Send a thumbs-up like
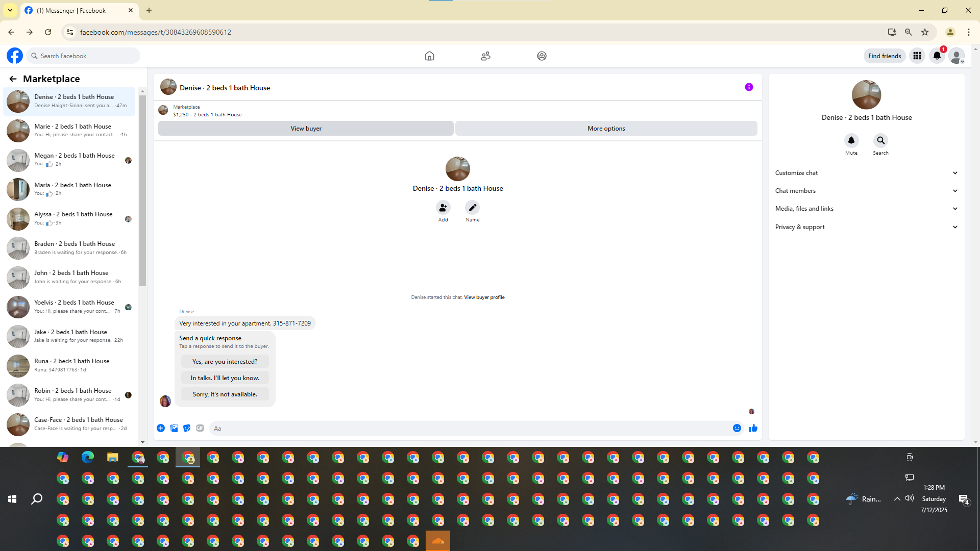This screenshot has width=980, height=551. (x=753, y=428)
